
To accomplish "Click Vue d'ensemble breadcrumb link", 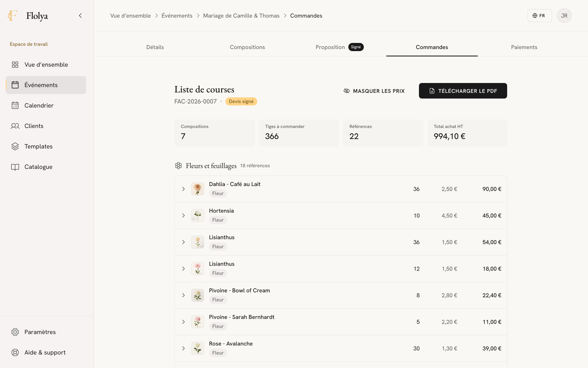I will (x=130, y=16).
